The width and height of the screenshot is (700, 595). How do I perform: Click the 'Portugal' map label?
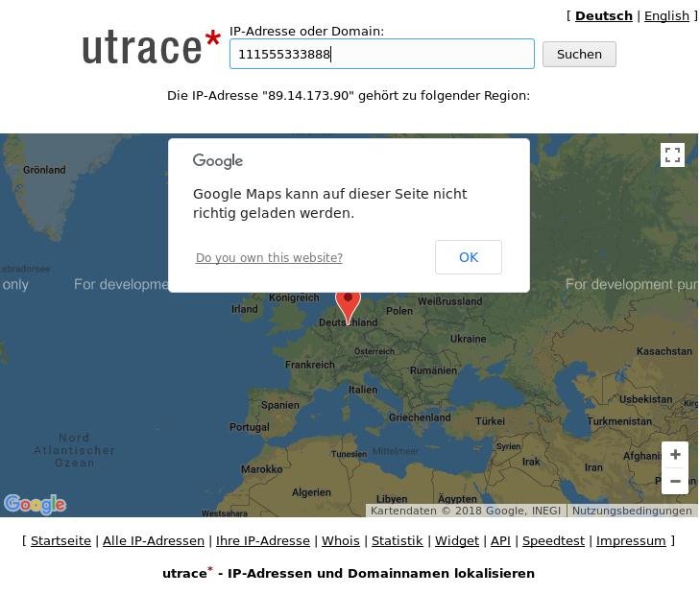(249, 427)
